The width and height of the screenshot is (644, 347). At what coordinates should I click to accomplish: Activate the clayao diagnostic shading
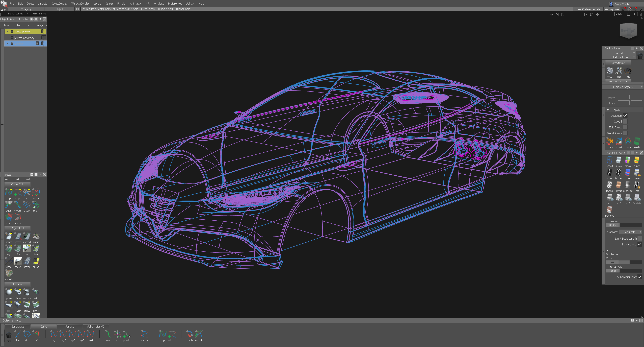[x=619, y=185]
